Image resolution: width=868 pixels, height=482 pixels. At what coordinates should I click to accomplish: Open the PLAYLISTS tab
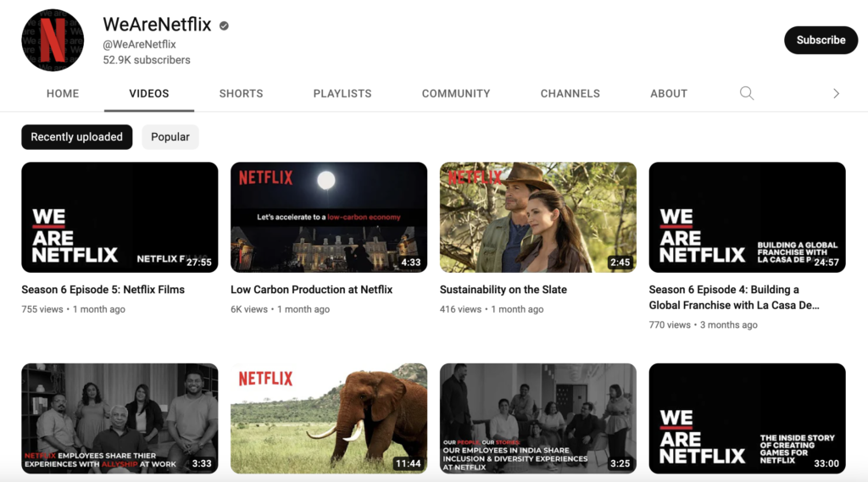[x=342, y=93]
